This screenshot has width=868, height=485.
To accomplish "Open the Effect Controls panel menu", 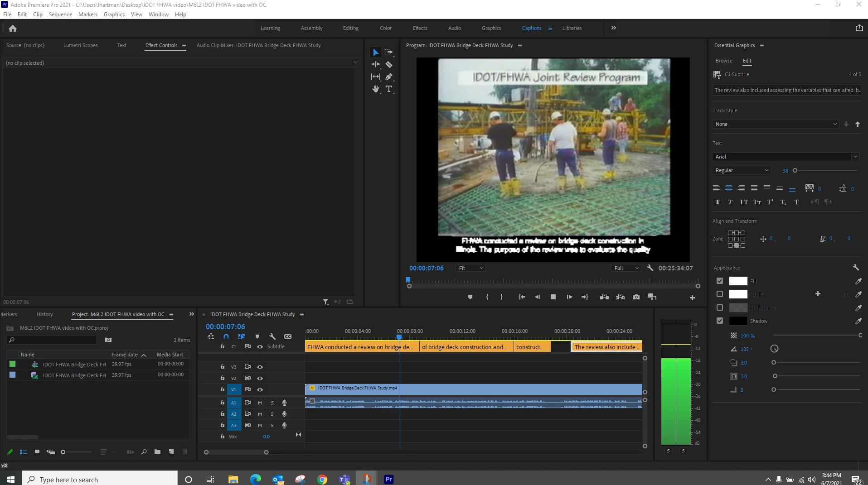I will pos(184,46).
